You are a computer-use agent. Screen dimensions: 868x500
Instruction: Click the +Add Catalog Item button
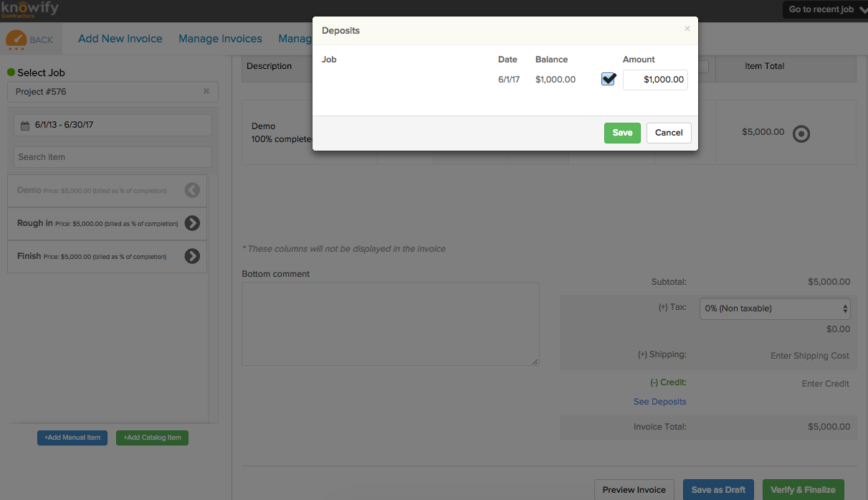(x=152, y=438)
